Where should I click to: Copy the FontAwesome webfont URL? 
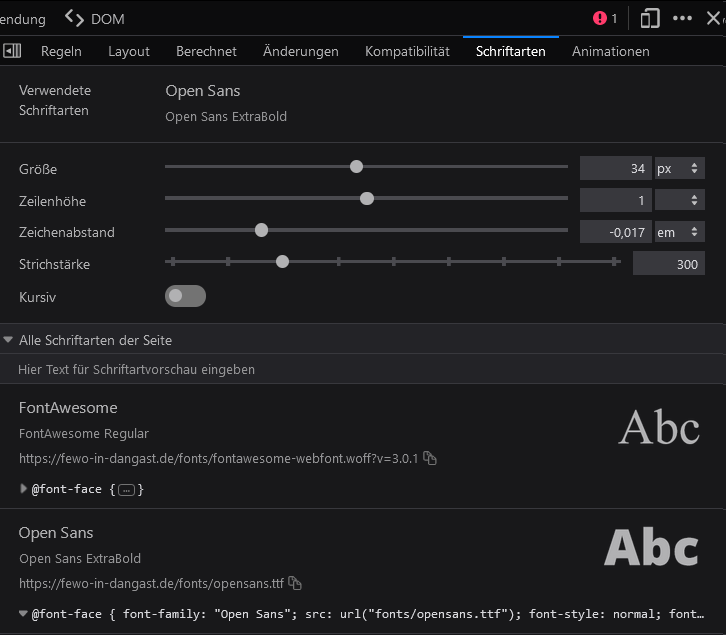(x=430, y=458)
